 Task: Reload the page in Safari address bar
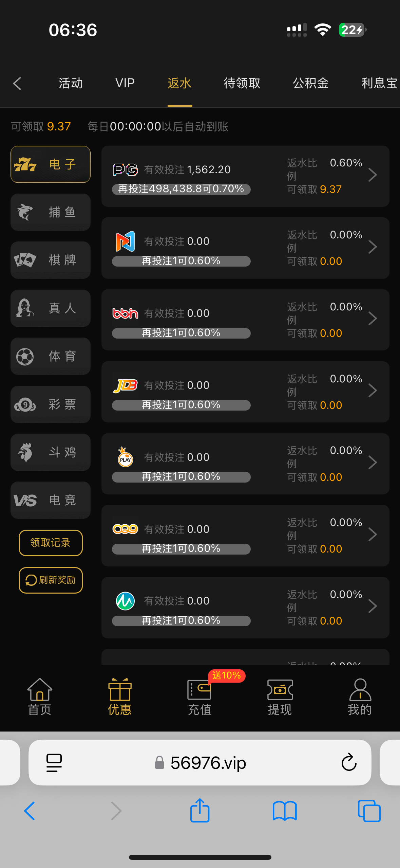[349, 762]
